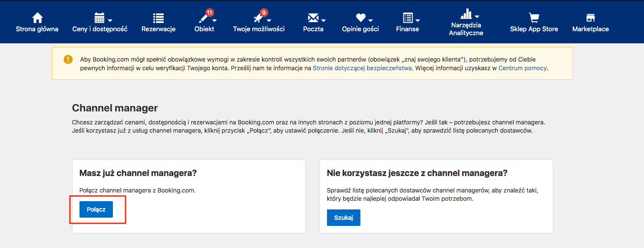Click the envelope icon above Poczta
The height and width of the screenshot is (248, 644).
coord(313,18)
